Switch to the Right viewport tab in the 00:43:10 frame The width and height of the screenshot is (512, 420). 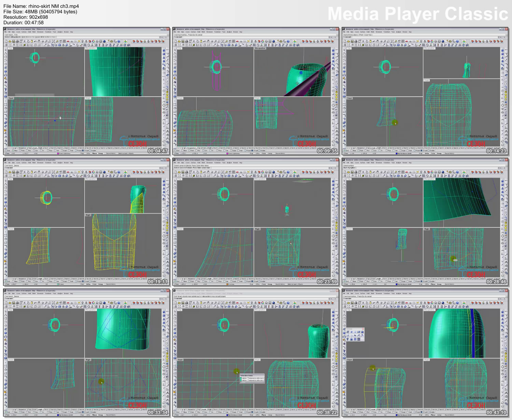pos(379,409)
